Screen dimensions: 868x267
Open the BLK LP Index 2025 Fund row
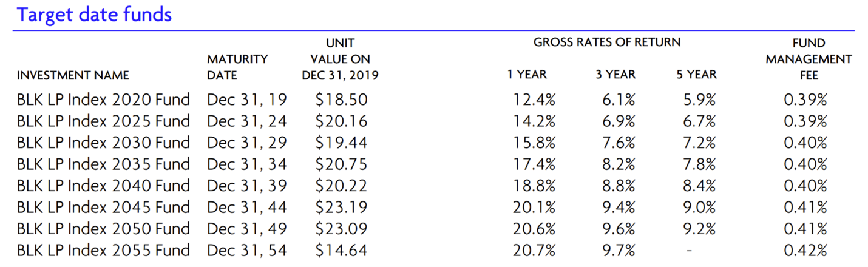103,121
